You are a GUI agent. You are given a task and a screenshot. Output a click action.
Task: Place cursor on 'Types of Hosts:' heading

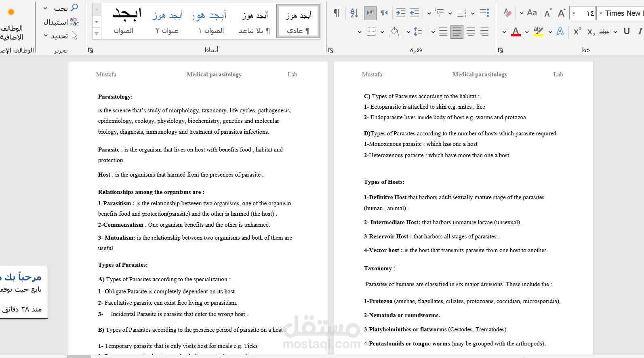384,182
